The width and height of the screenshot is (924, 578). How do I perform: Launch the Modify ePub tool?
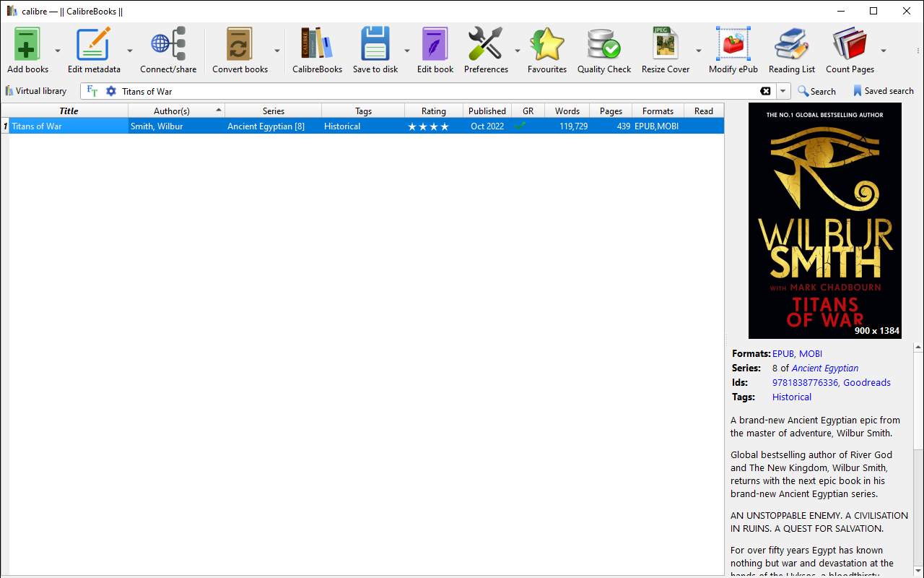click(x=733, y=45)
